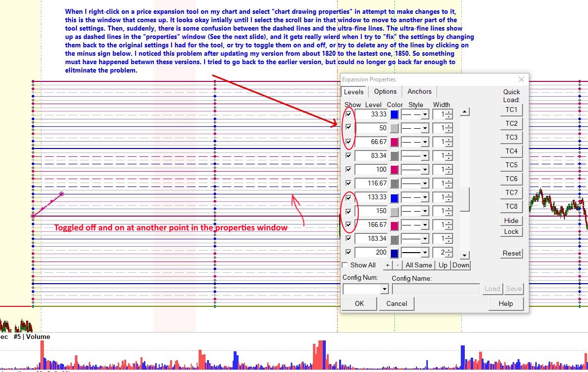This screenshot has height=372, width=588.
Task: Load quick config TC6
Action: (511, 179)
